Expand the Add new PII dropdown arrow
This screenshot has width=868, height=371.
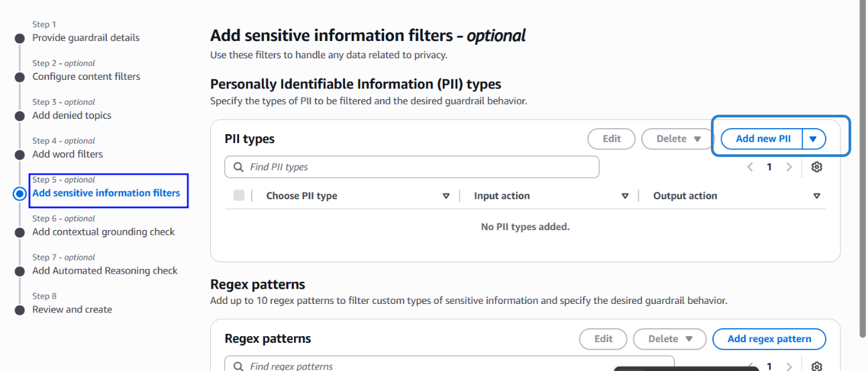814,139
